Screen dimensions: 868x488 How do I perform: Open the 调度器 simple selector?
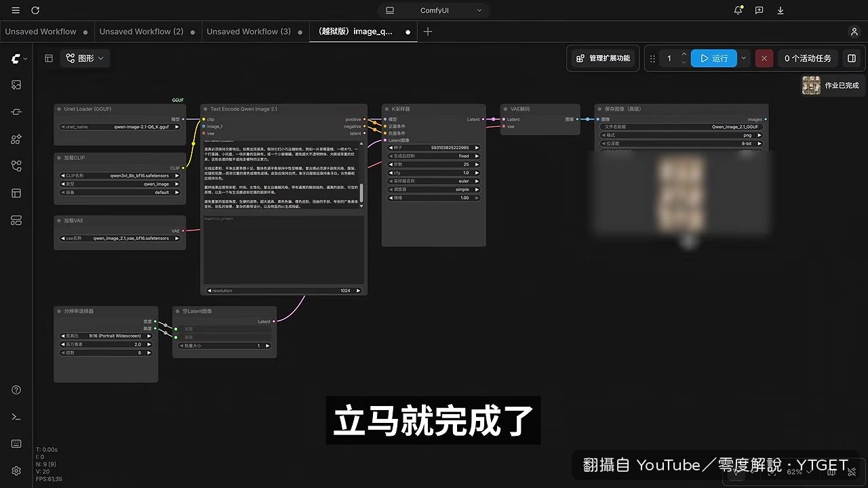coord(434,189)
